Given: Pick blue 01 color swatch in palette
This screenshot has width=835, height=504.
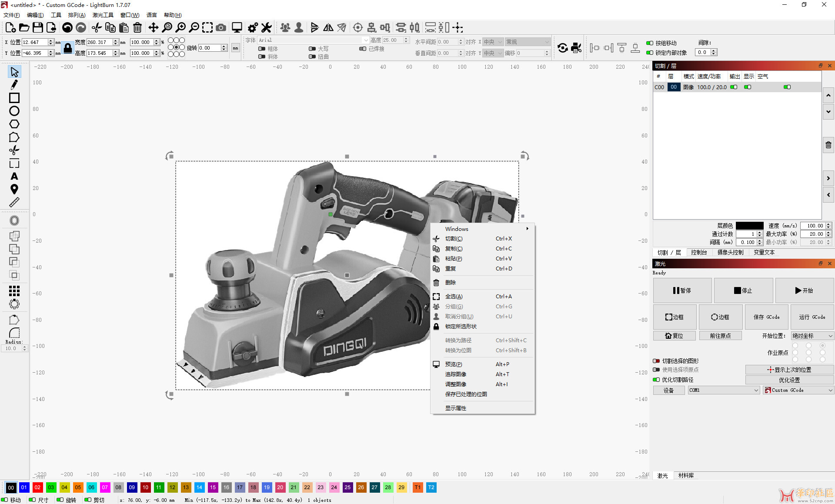Looking at the screenshot, I should click(x=24, y=487).
